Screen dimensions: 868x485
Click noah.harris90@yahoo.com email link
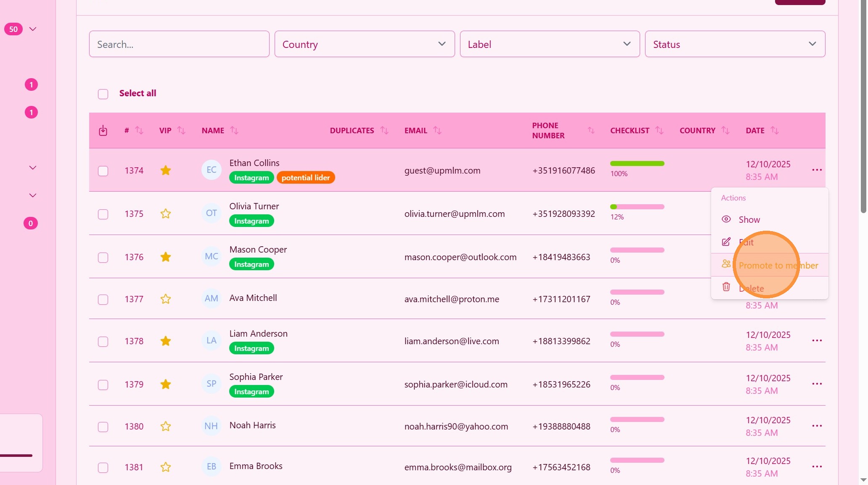[456, 427]
